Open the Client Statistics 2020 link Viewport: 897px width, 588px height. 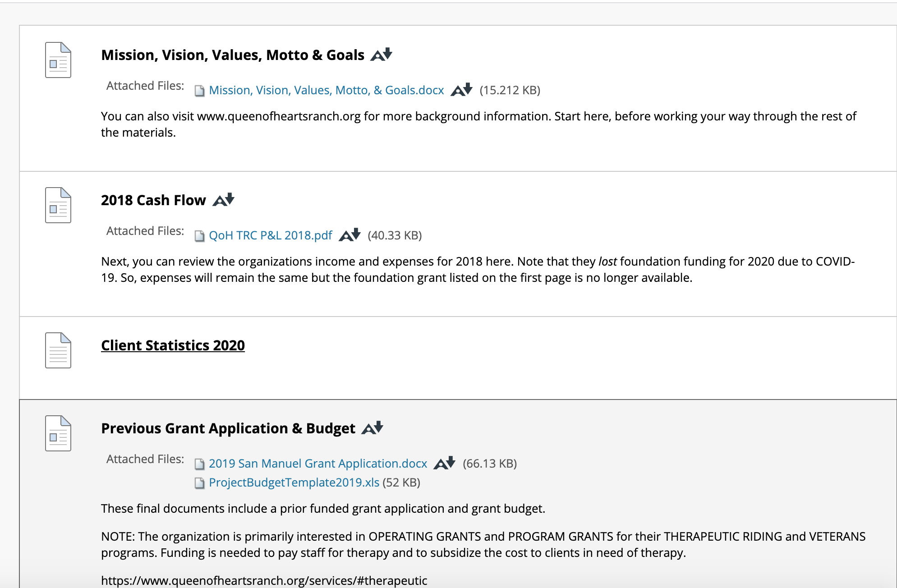[173, 345]
